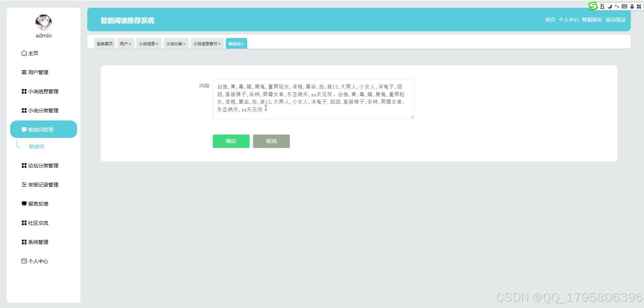The width and height of the screenshot is (644, 308).
Task: Click the 五 input mode indicator
Action: point(602,6)
